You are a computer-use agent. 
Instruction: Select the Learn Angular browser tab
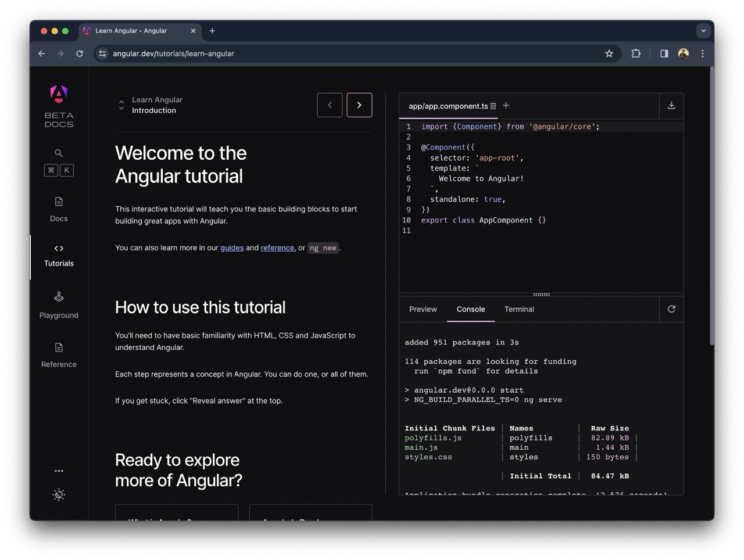(140, 31)
